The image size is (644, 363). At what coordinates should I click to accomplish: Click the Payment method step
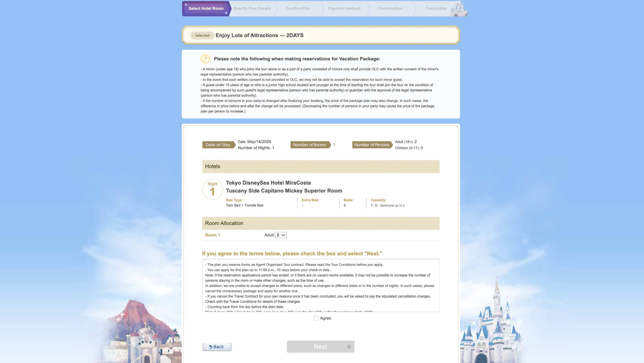click(x=344, y=8)
